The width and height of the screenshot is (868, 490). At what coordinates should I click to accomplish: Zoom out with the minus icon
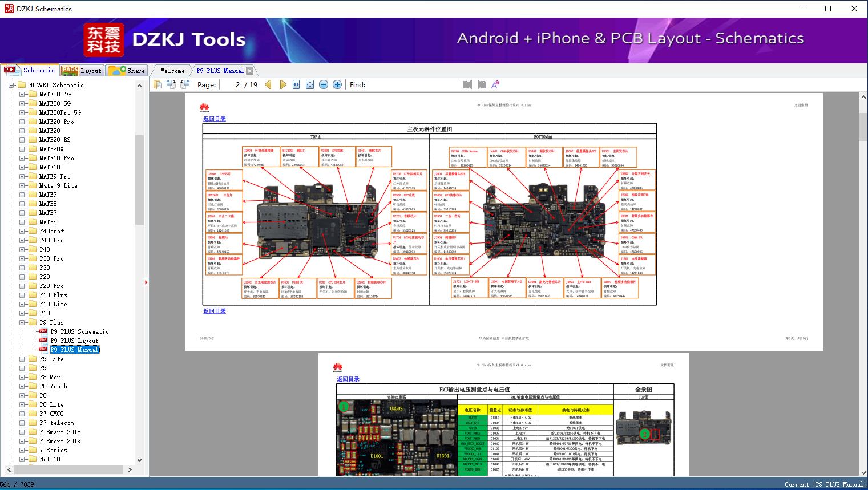[324, 84]
